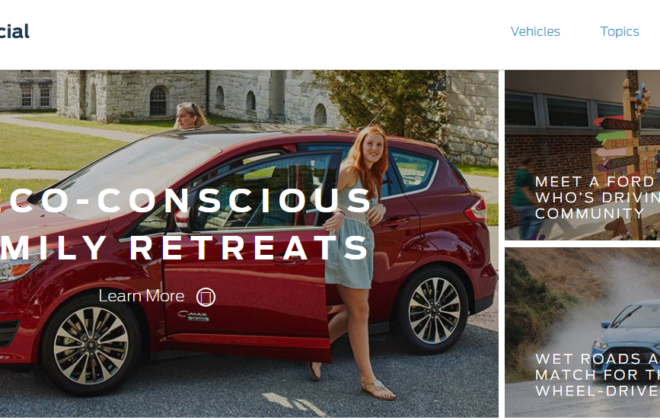Screen dimensions: 660x420
Task: Click the green tree in hero image
Action: click(383, 103)
